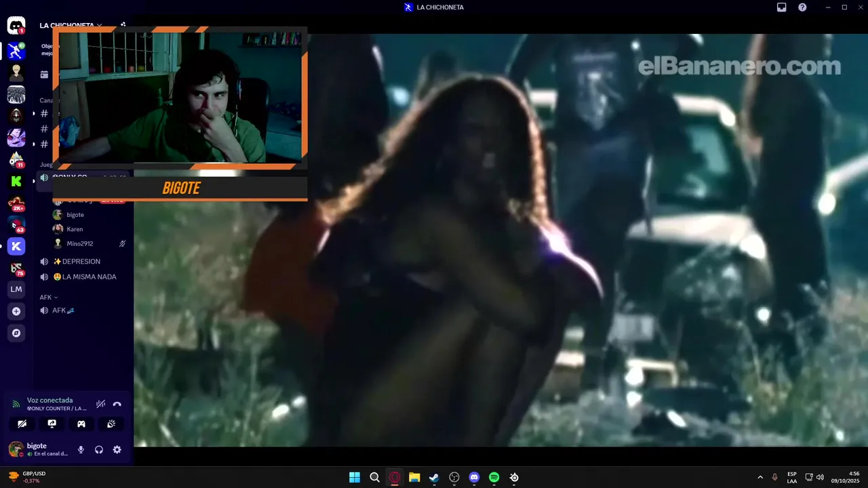Click the Add a Server plus icon
The width and height of the screenshot is (868, 488).
(x=16, y=311)
